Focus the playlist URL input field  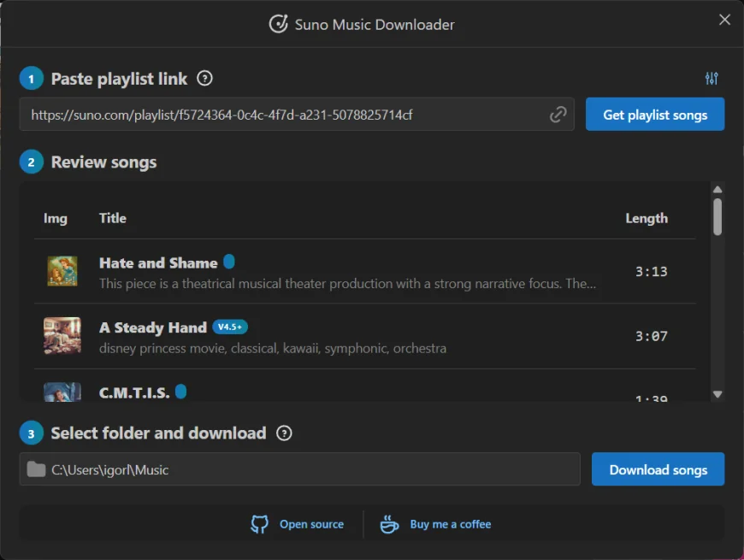tap(297, 115)
